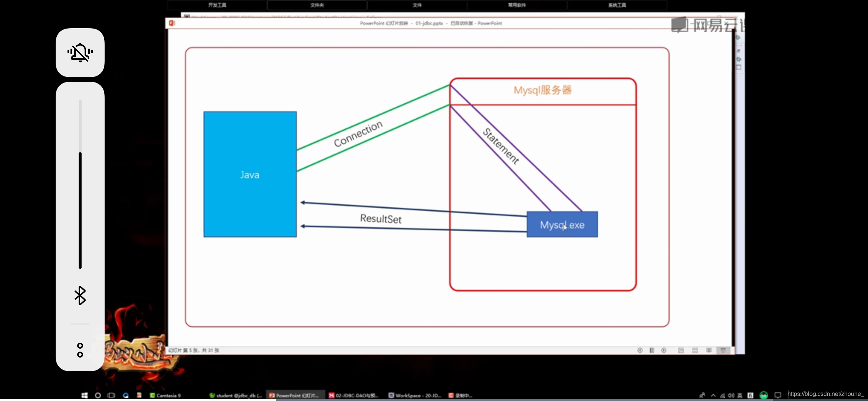
Task: Switch to PowerPoint 幻灯片 taskbar button
Action: tap(295, 395)
